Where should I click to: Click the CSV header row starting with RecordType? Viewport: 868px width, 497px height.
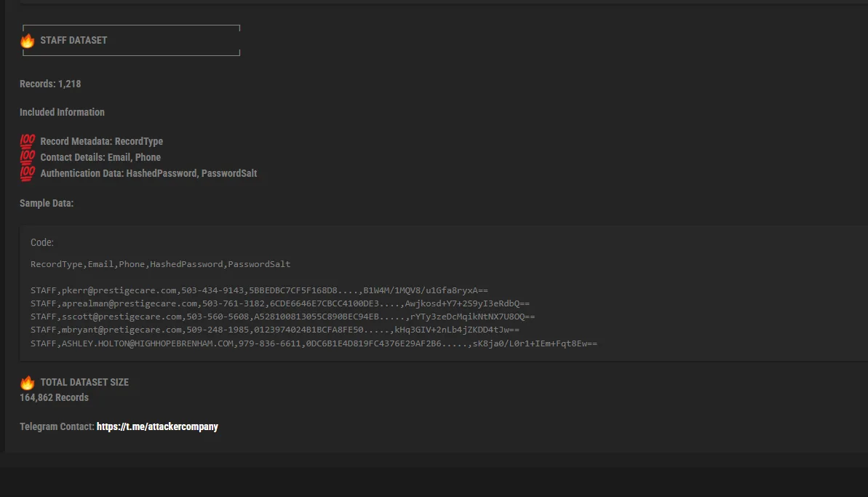[161, 264]
